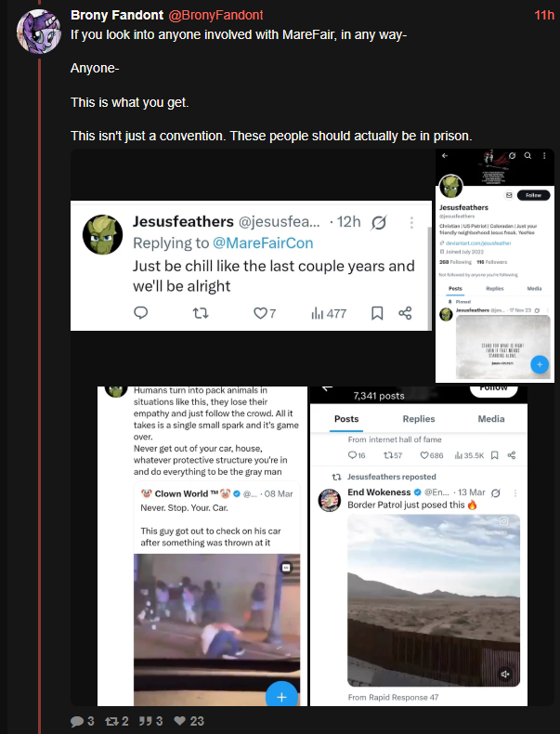
Task: Select the Media tab above End Wokeness repost
Action: pyautogui.click(x=491, y=419)
